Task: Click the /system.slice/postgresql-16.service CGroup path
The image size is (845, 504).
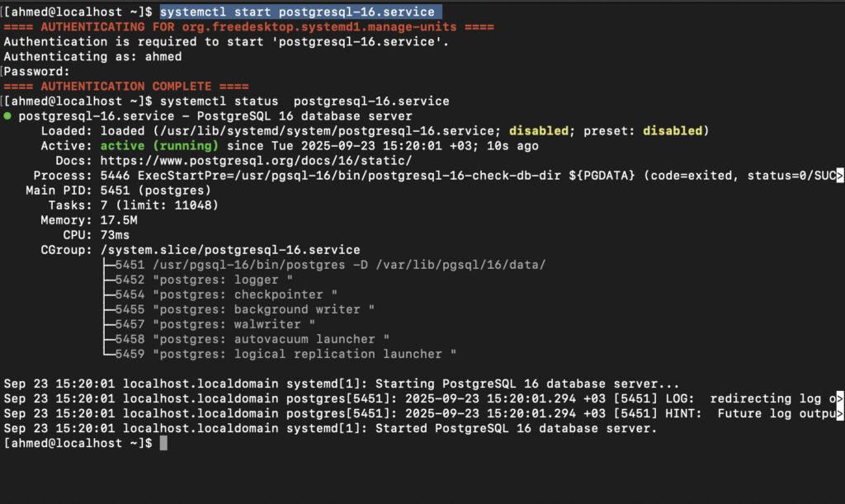Action: click(x=230, y=250)
